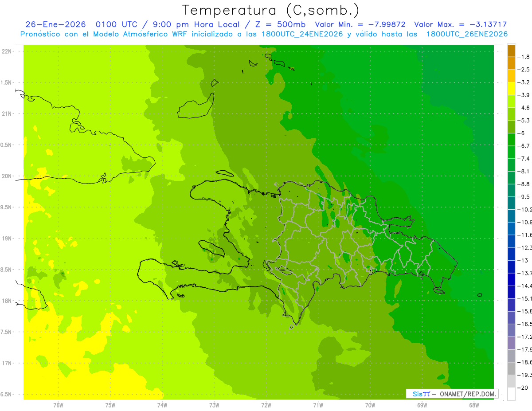Viewport: 532px width, 411px height.
Task: Click the "-7.4" colorbar label
Action: 524,159
